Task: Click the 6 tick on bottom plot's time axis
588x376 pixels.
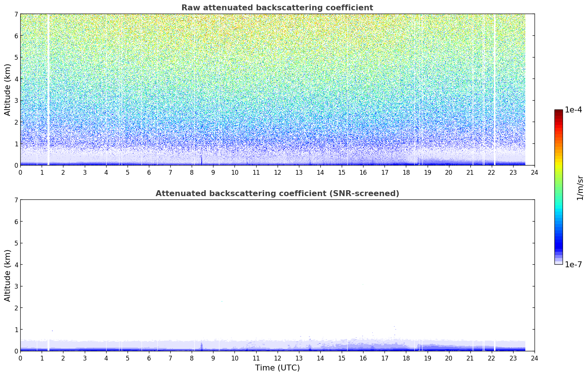Action: [149, 358]
